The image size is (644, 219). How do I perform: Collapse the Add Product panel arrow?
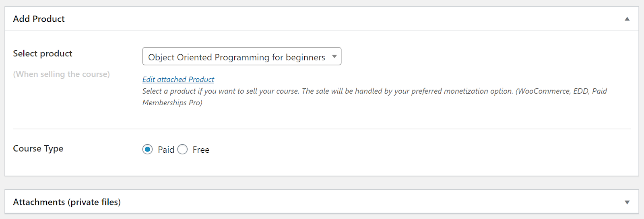pos(627,19)
